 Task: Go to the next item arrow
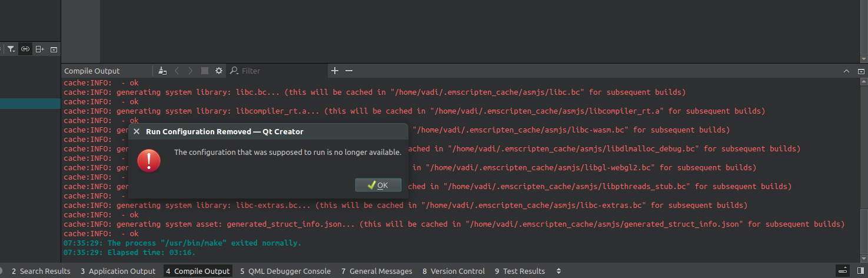coord(191,71)
